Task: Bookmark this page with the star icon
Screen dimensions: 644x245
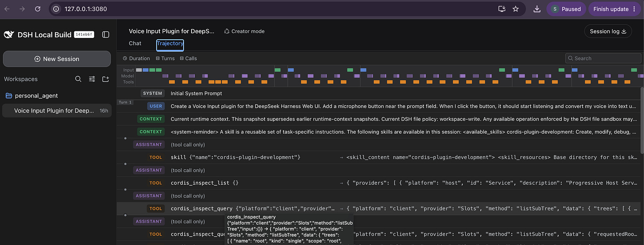Action: tap(515, 9)
